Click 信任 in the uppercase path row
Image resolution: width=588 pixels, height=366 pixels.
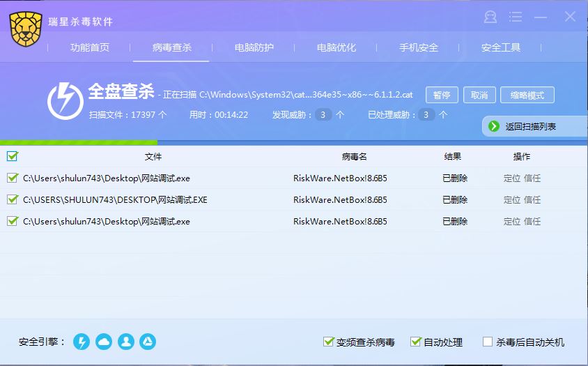click(532, 199)
